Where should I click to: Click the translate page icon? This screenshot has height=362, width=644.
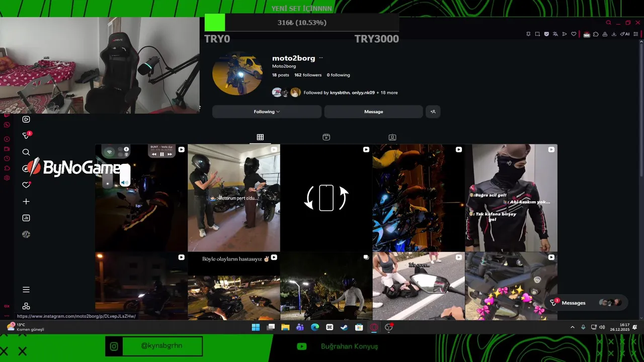tap(555, 34)
